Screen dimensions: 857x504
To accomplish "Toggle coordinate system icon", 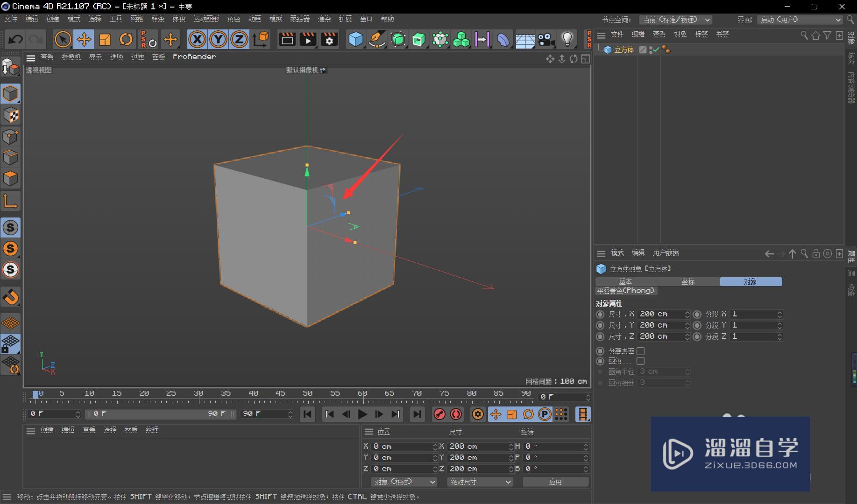I will (x=261, y=40).
